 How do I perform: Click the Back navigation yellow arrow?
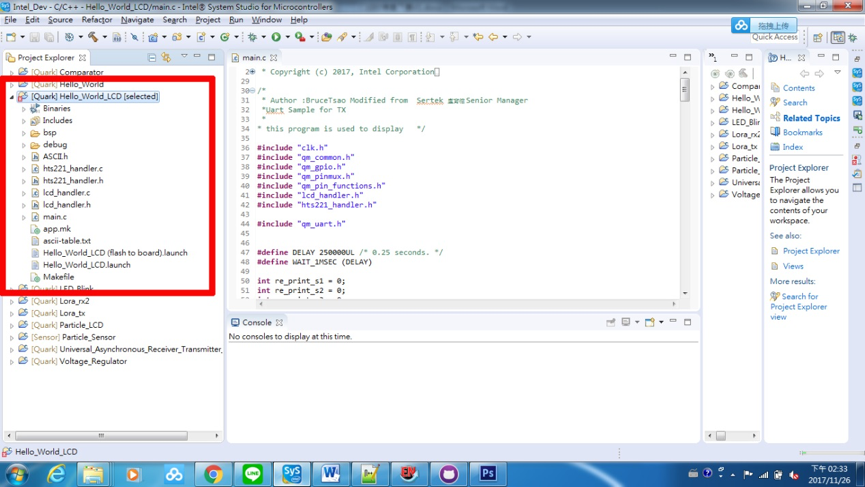[x=493, y=37]
